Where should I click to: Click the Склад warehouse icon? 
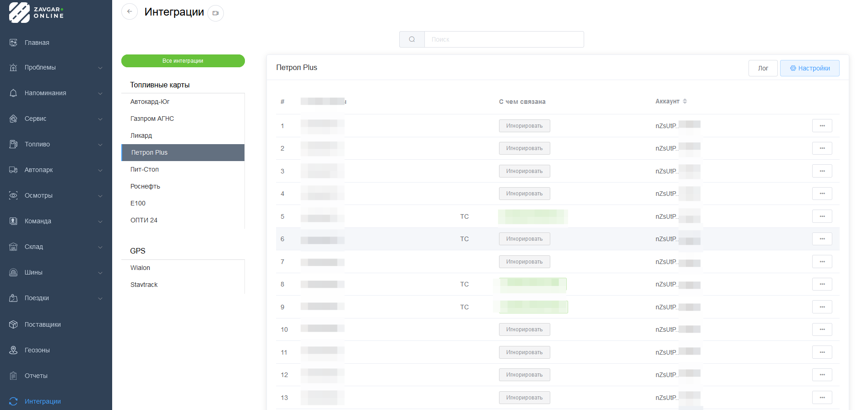click(13, 247)
